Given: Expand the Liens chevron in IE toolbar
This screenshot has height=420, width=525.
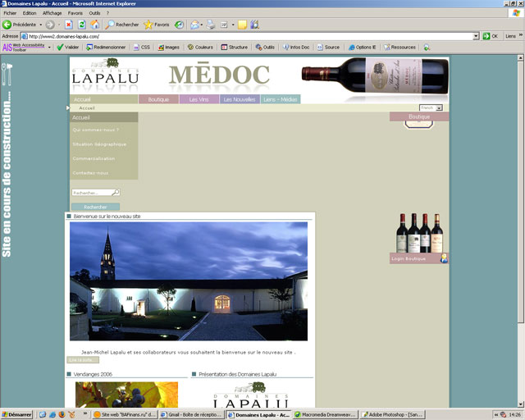Looking at the screenshot, I should (521, 34).
